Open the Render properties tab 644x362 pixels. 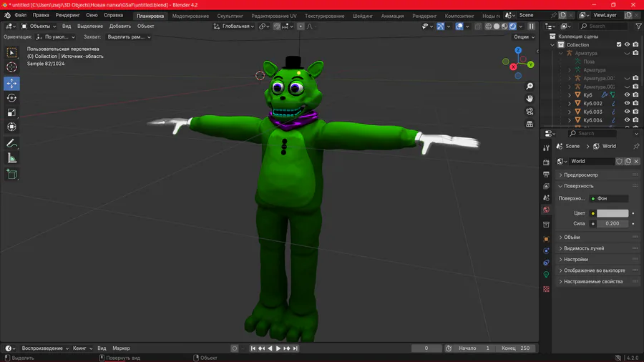(x=546, y=162)
